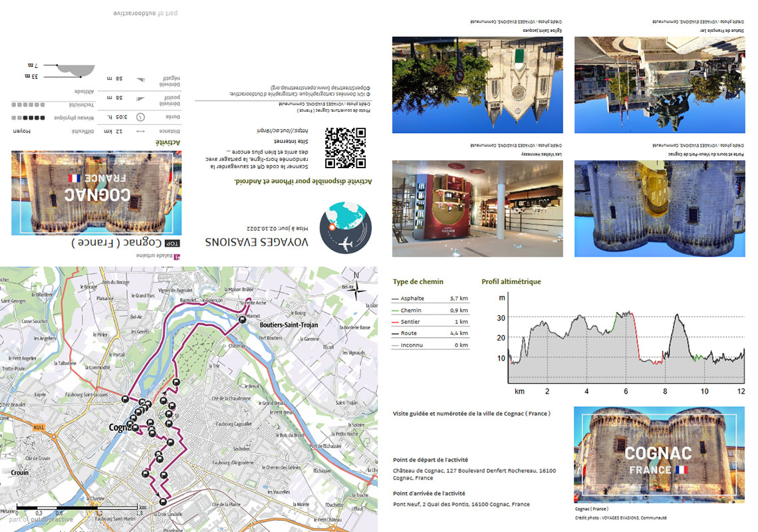Open the Porte et tours du Vieux-Port photo
The width and height of the screenshot is (758, 532).
pos(660,208)
